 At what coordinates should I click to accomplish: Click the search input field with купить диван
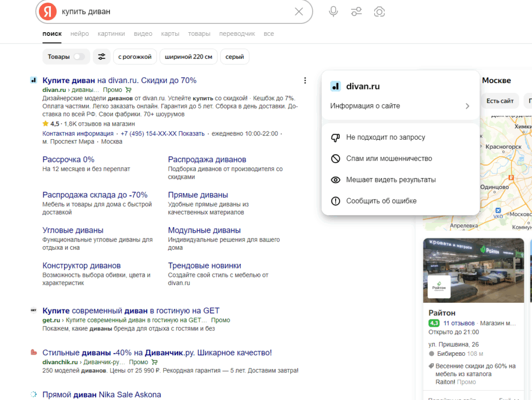(174, 11)
